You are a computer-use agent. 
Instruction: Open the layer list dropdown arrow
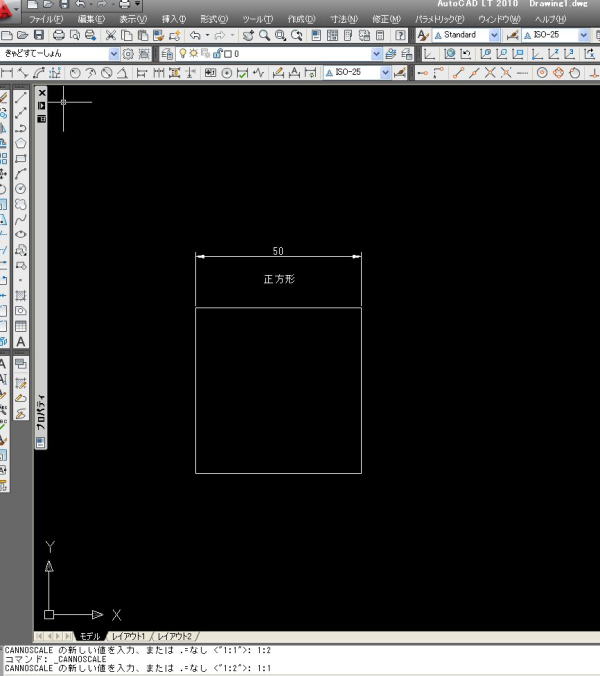[x=376, y=54]
